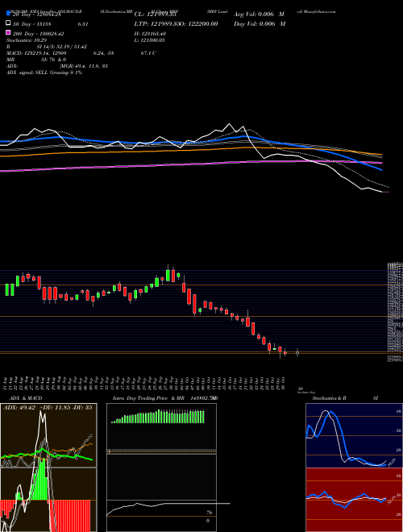
Task: Click the blue 20 Day legend swatch
Action: 8,13
